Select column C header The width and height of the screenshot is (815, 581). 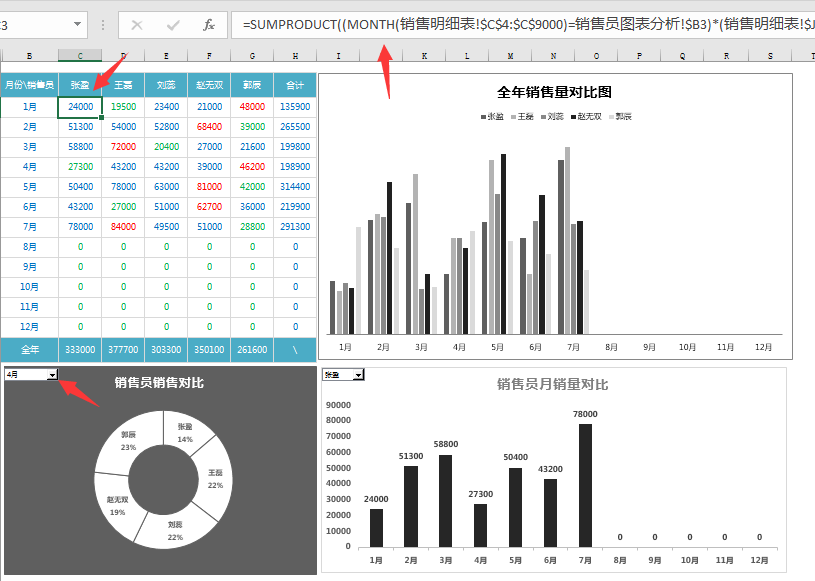(x=80, y=56)
